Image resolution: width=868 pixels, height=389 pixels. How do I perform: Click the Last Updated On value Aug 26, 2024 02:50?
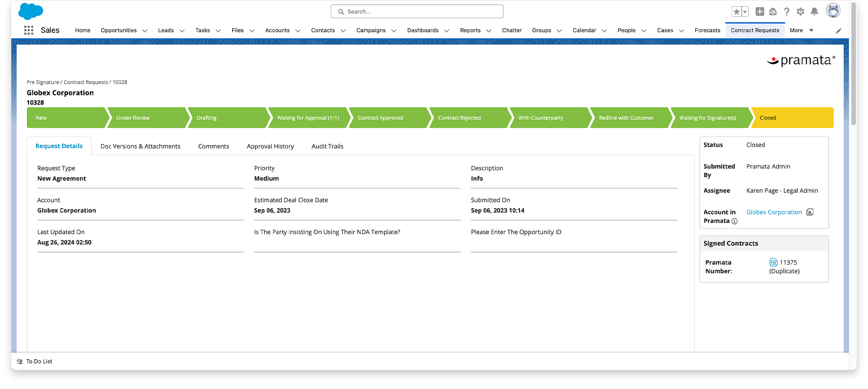click(64, 242)
